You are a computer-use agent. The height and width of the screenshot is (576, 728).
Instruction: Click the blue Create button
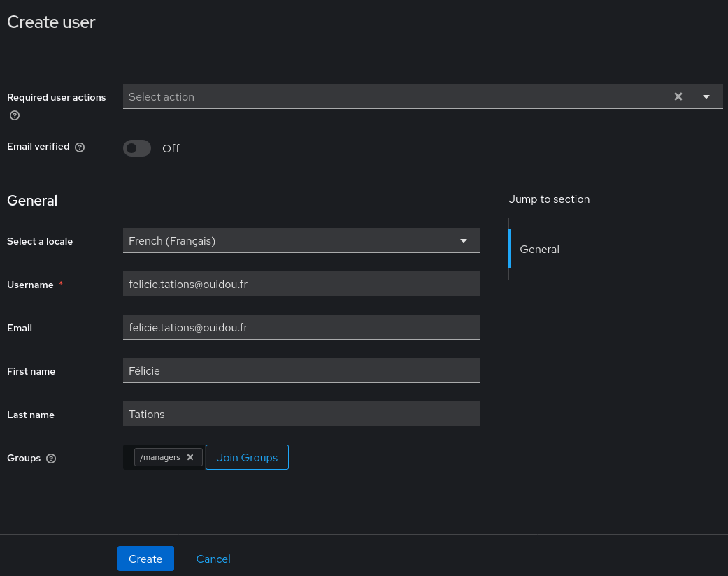pos(145,559)
